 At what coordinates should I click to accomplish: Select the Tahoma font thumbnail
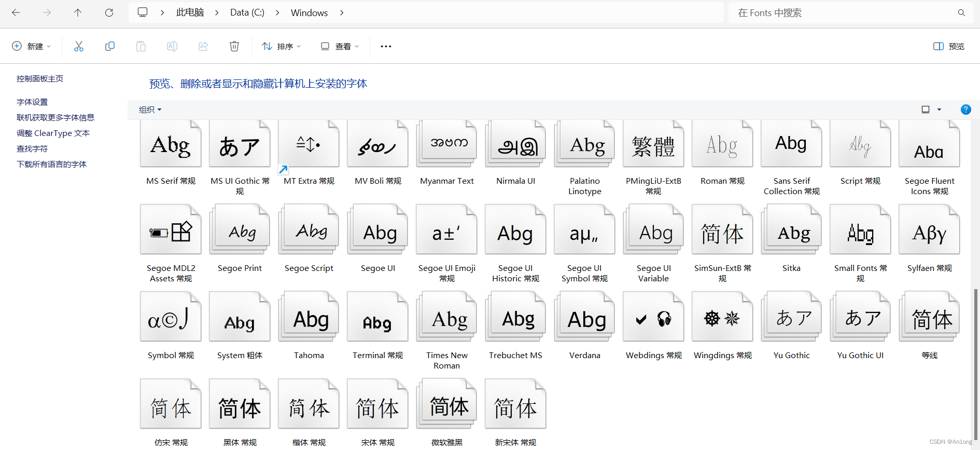tap(309, 317)
